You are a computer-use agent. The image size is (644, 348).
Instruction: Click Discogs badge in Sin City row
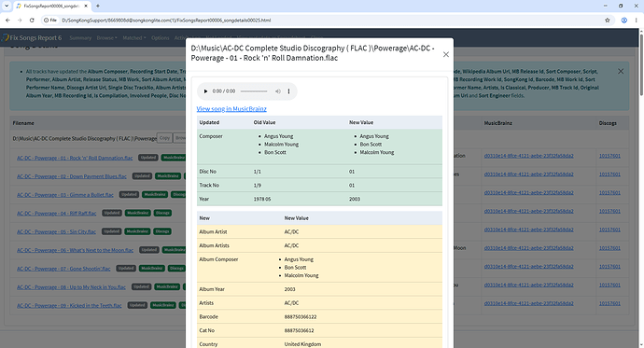pyautogui.click(x=161, y=231)
